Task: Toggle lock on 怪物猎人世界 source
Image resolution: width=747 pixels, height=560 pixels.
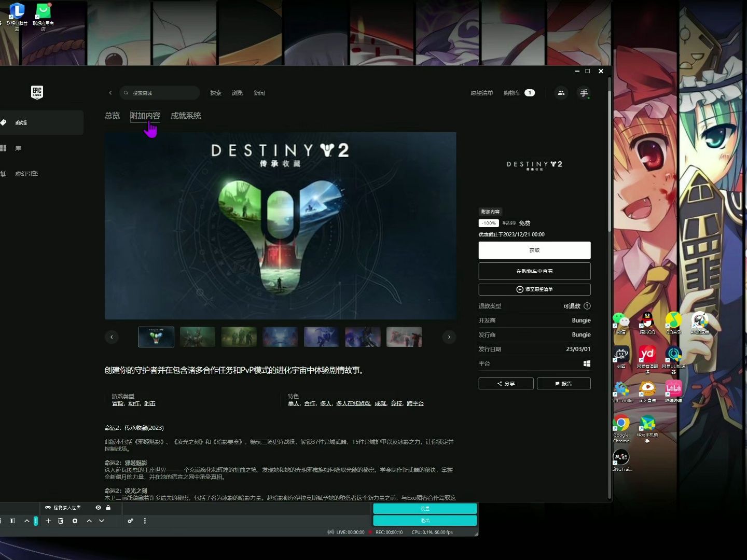Action: 108,508
